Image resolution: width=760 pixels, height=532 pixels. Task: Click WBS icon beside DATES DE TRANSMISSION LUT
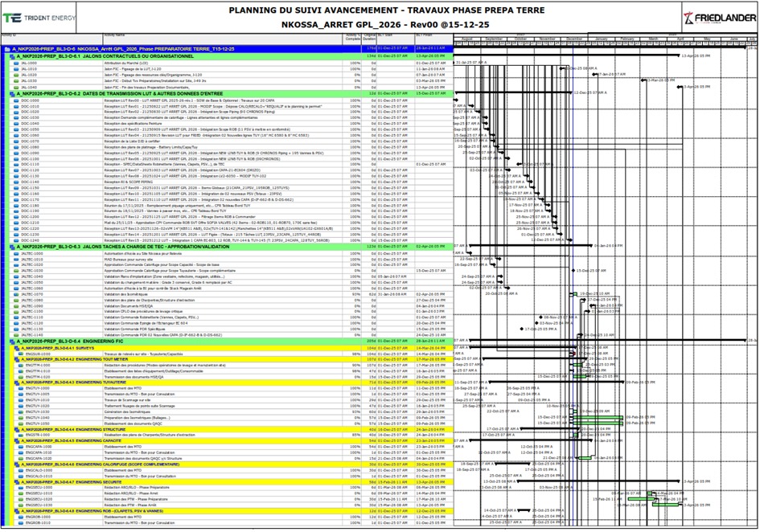(x=12, y=94)
